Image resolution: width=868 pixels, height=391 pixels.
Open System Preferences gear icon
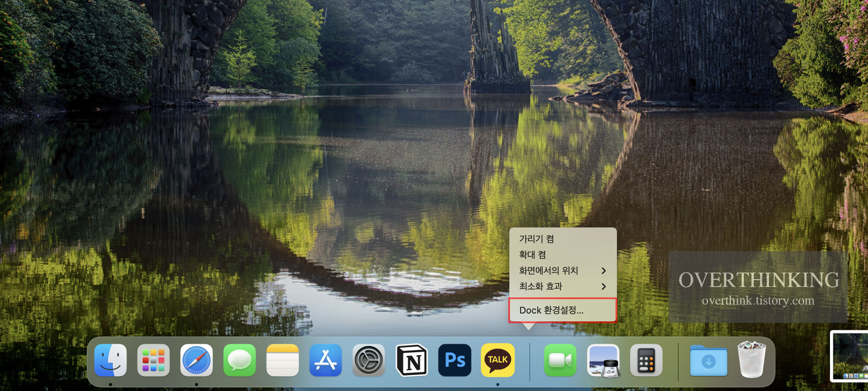[368, 360]
